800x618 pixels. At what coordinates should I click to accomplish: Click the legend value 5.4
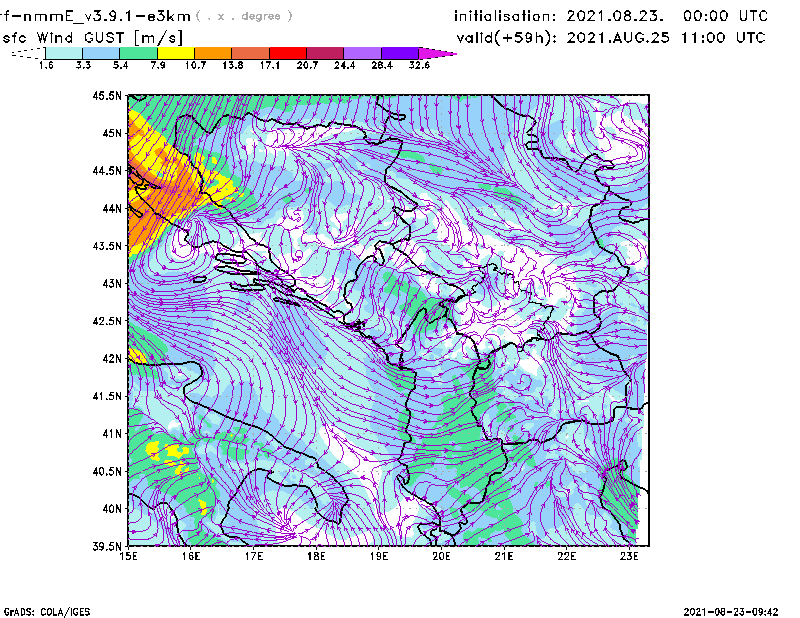pos(120,65)
